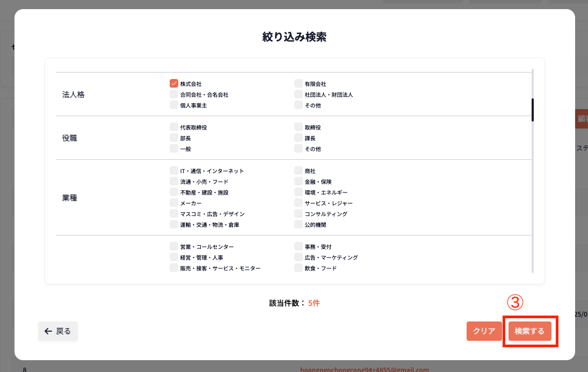588x372 pixels.
Task: Tick the 広告・マーケティング checkbox
Action: (299, 257)
